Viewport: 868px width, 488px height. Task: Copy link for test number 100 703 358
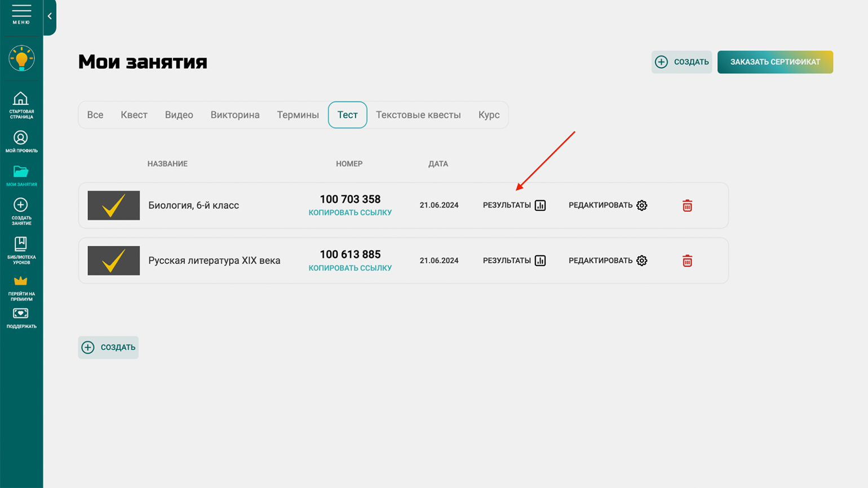click(350, 213)
